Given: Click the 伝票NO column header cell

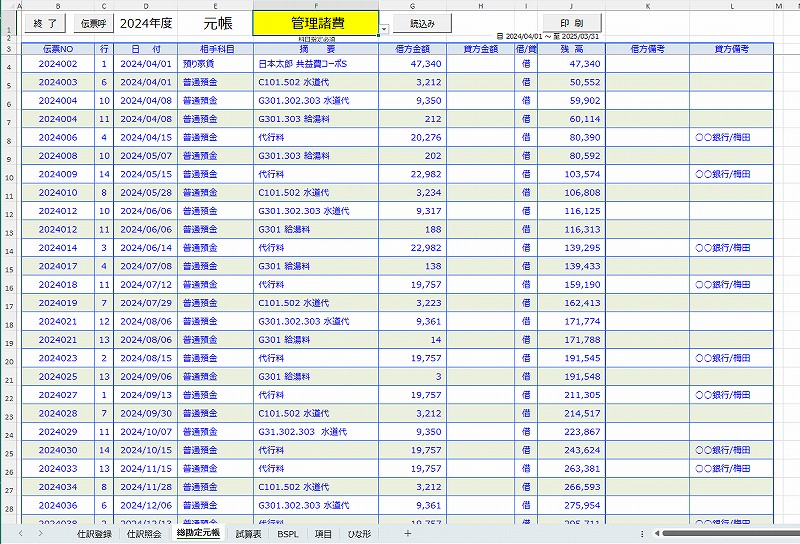Looking at the screenshot, I should [59, 48].
